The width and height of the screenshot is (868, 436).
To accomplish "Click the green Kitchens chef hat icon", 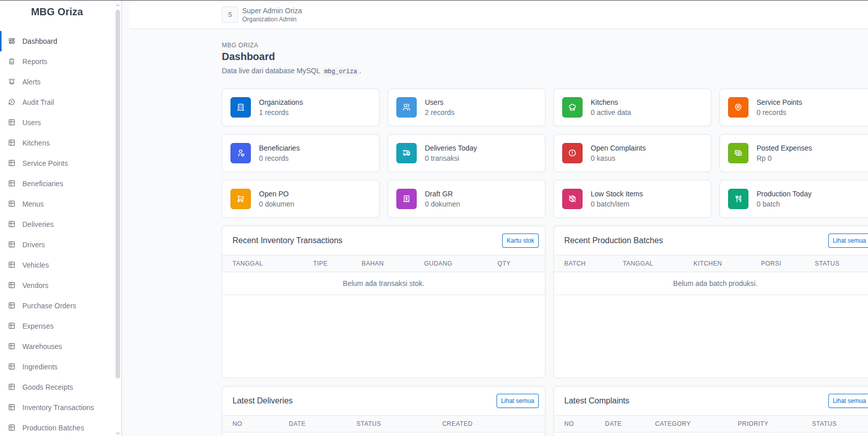I will click(572, 107).
